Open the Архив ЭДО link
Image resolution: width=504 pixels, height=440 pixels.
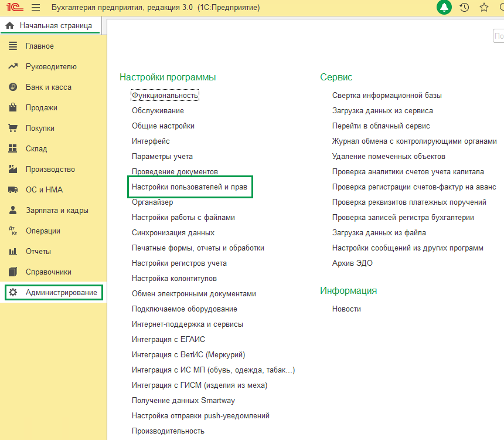pos(352,263)
